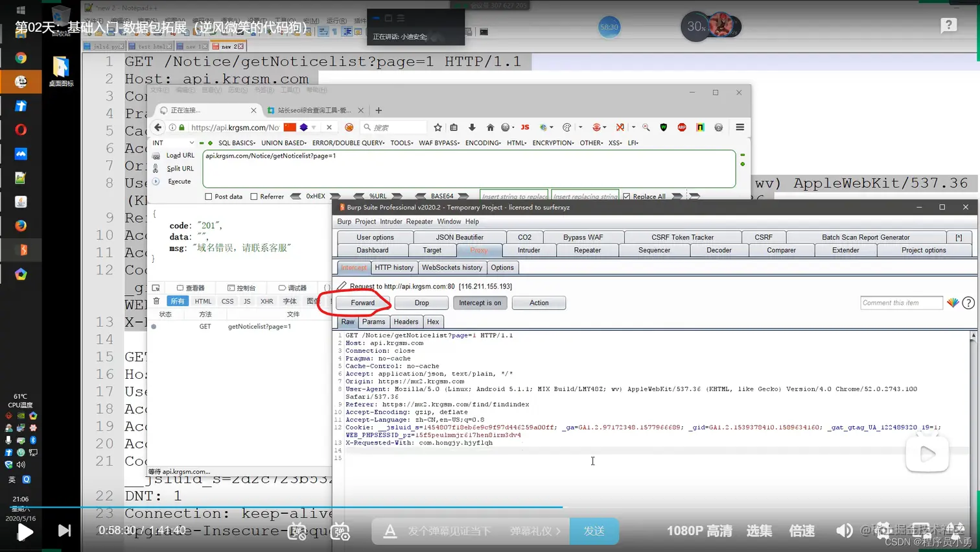The height and width of the screenshot is (552, 980).
Task: Drop the intercepted request
Action: click(x=421, y=303)
